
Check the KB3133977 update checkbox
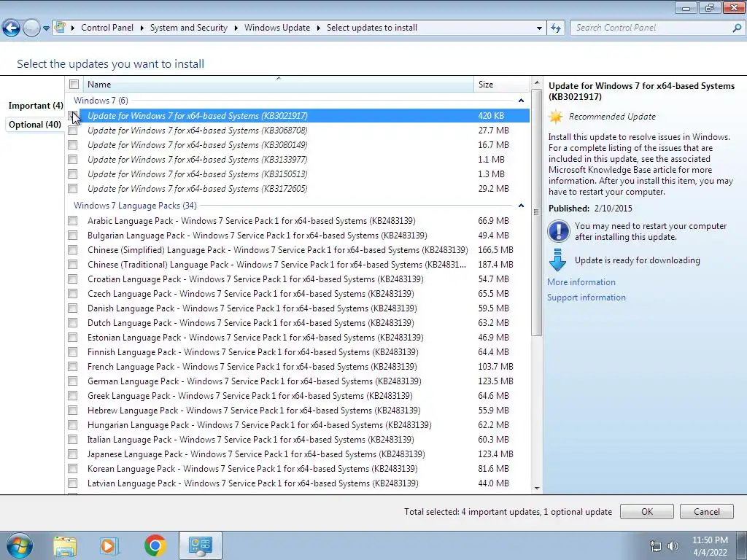(x=72, y=160)
